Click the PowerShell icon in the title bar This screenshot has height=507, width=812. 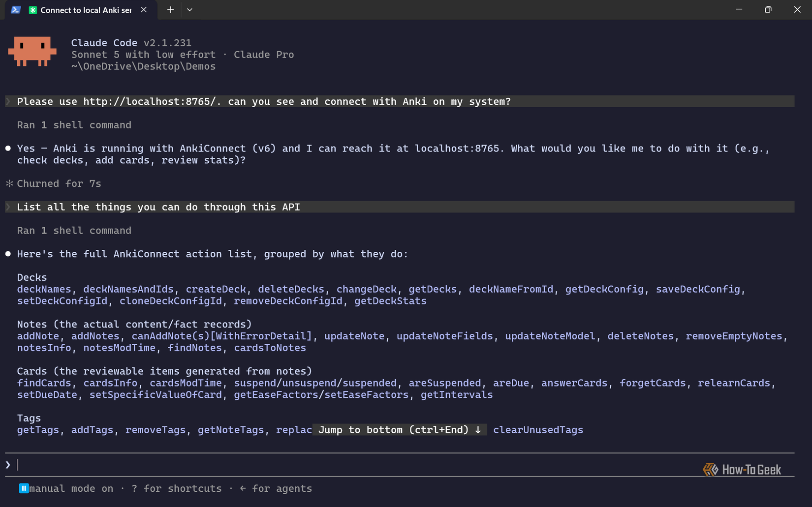pos(16,10)
